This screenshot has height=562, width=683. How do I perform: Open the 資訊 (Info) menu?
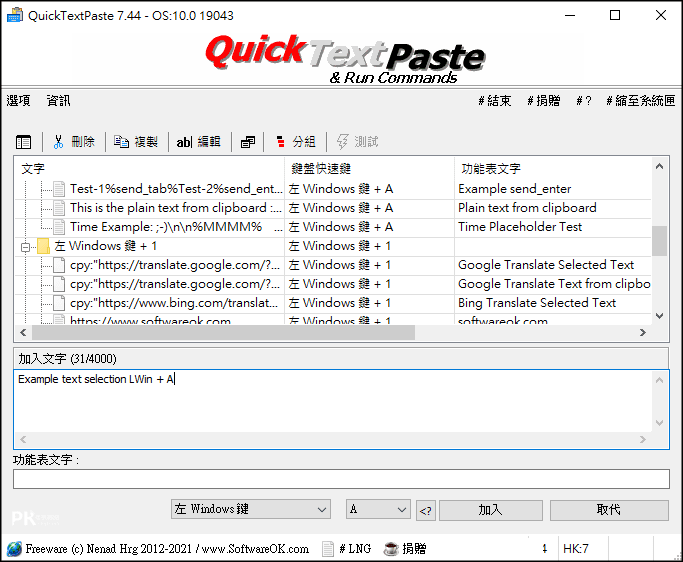tap(58, 101)
